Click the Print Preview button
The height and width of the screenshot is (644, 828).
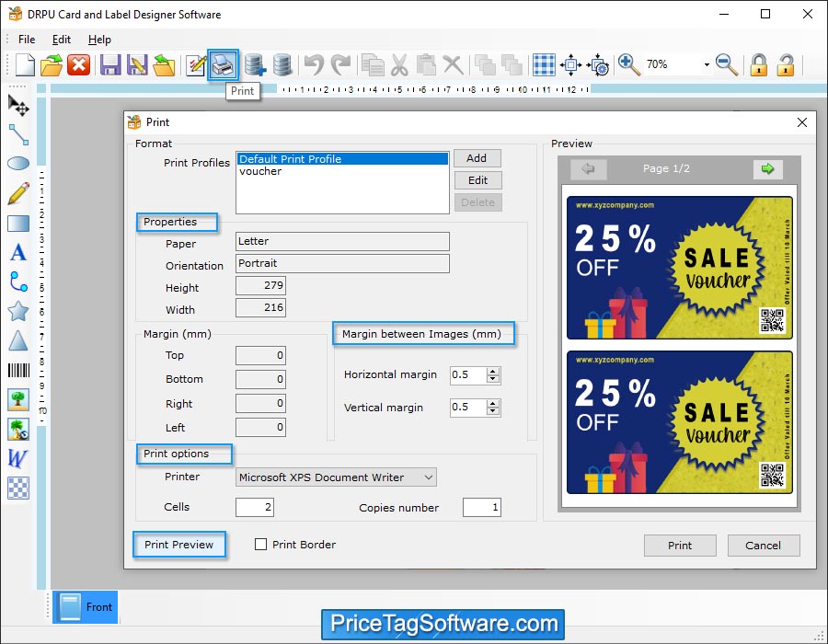(178, 545)
